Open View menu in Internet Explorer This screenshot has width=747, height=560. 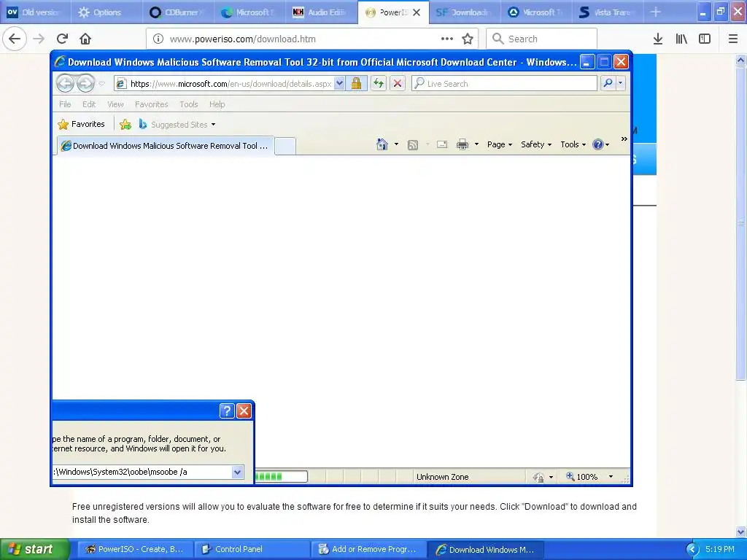click(115, 104)
